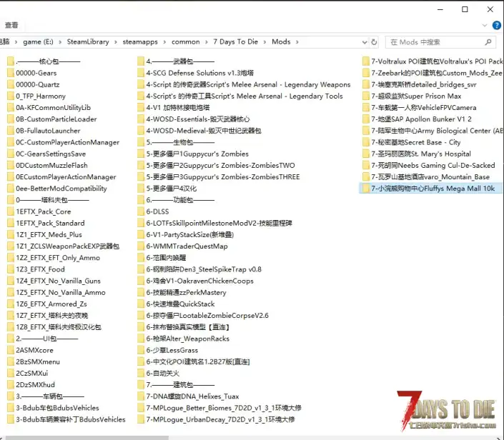The height and width of the screenshot is (440, 504).
Task: Click folder icon of 00000-Quartz
Action: click(x=10, y=84)
